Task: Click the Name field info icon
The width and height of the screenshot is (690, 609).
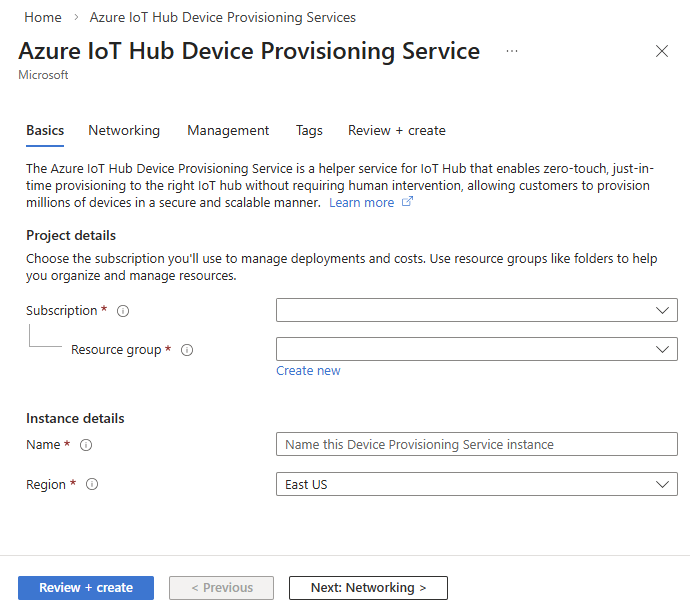Action: point(86,445)
